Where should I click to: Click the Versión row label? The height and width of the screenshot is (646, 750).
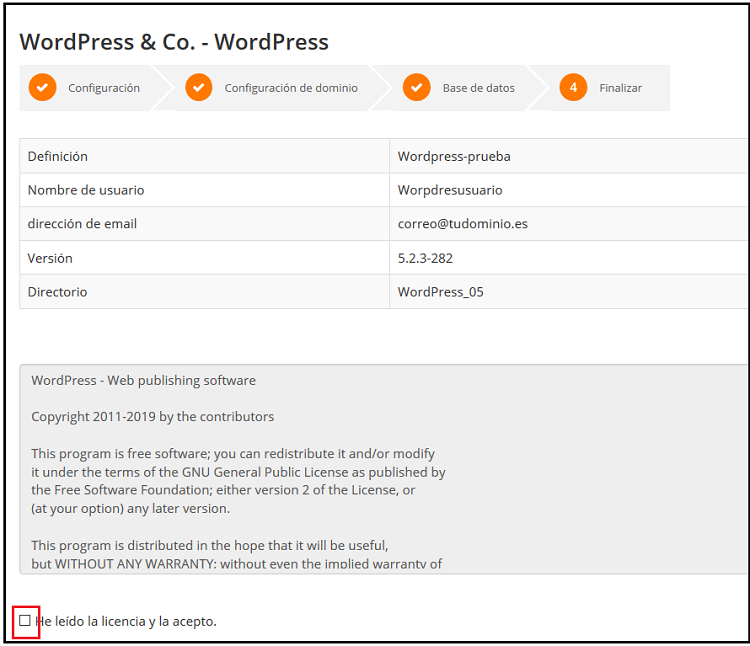(50, 258)
